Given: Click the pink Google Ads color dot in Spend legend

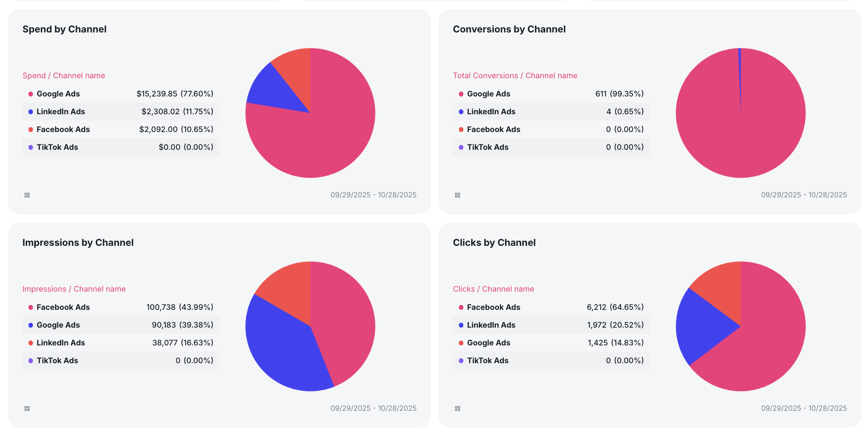Looking at the screenshot, I should point(30,94).
